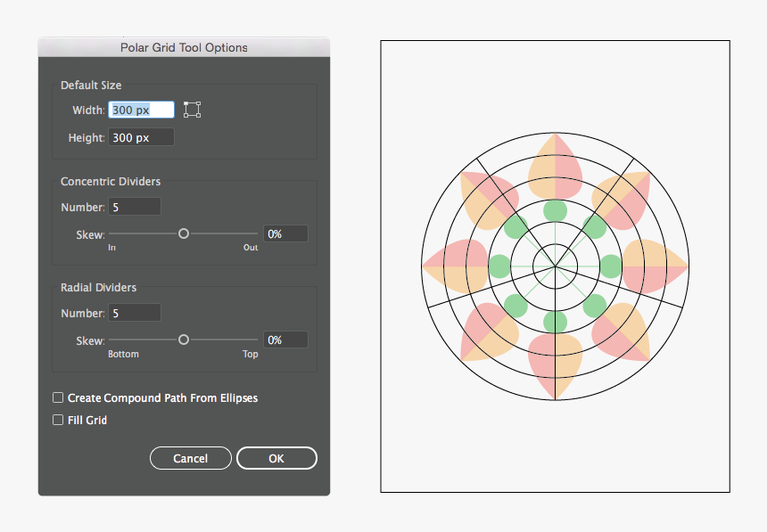Click the Concentric Skew slider handle
This screenshot has height=532, width=767.
click(x=184, y=233)
